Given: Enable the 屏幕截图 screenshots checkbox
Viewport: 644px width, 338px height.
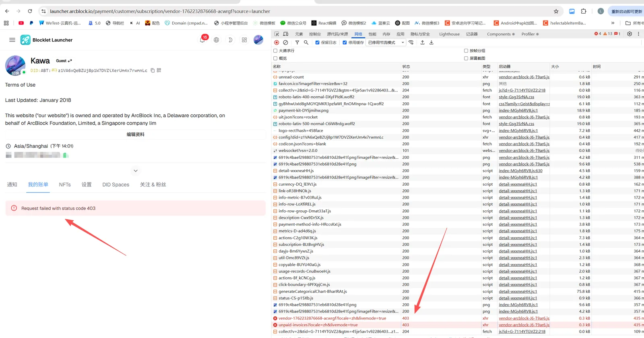Looking at the screenshot, I should tap(466, 58).
